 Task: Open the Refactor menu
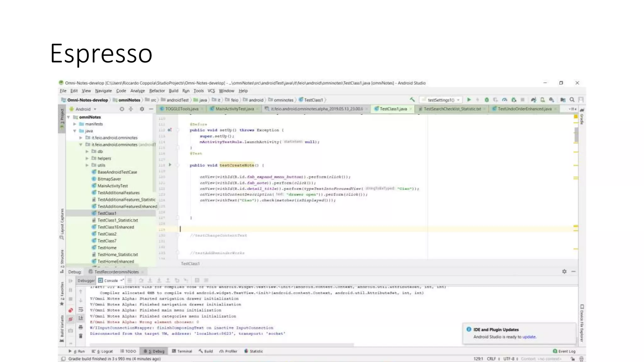157,91
